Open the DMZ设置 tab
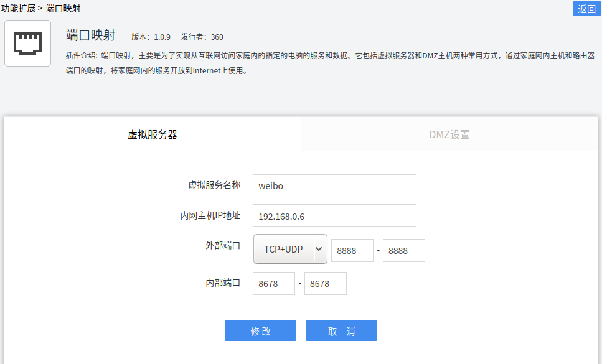 449,134
